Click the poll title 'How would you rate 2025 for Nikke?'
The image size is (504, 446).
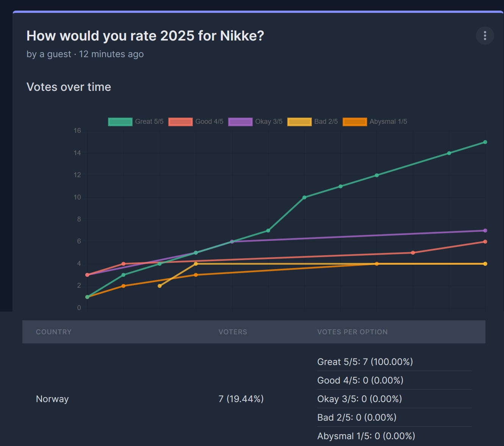tap(145, 36)
